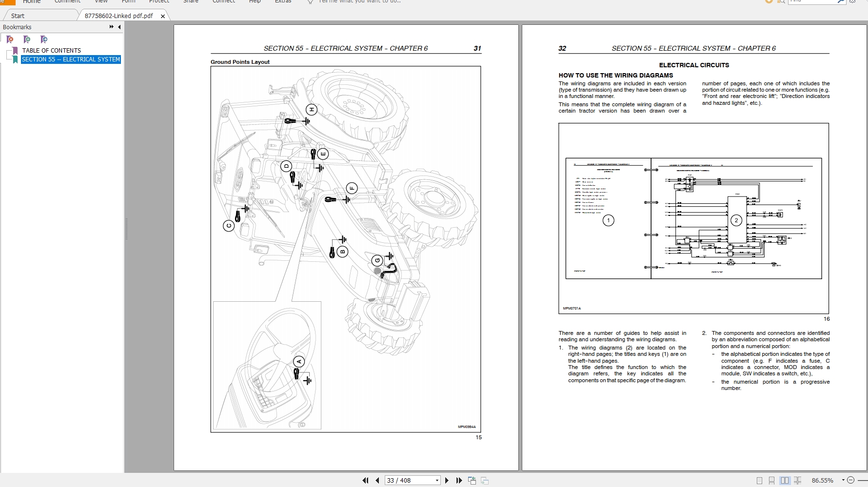Jump to the last page

[459, 481]
